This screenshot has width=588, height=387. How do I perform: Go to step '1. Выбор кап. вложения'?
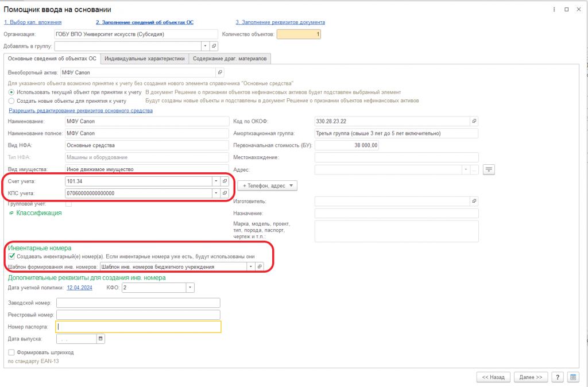click(x=33, y=22)
